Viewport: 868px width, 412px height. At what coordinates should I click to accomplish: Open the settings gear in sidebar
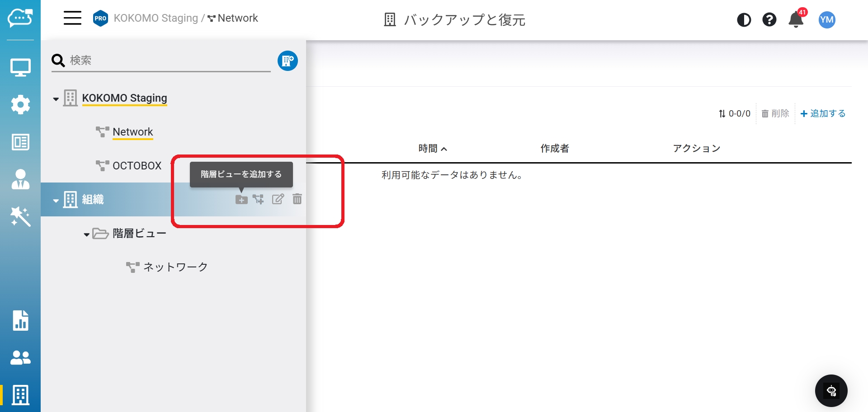click(20, 104)
